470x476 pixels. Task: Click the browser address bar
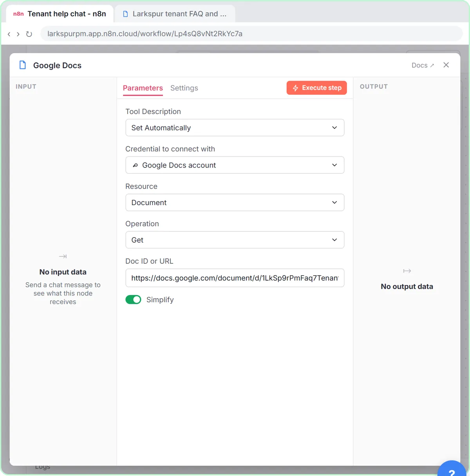(x=251, y=34)
